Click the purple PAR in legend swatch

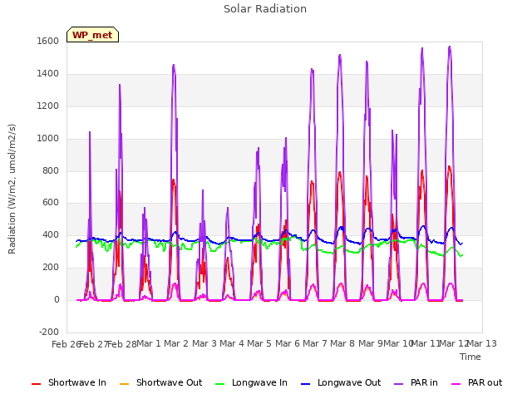pos(399,384)
